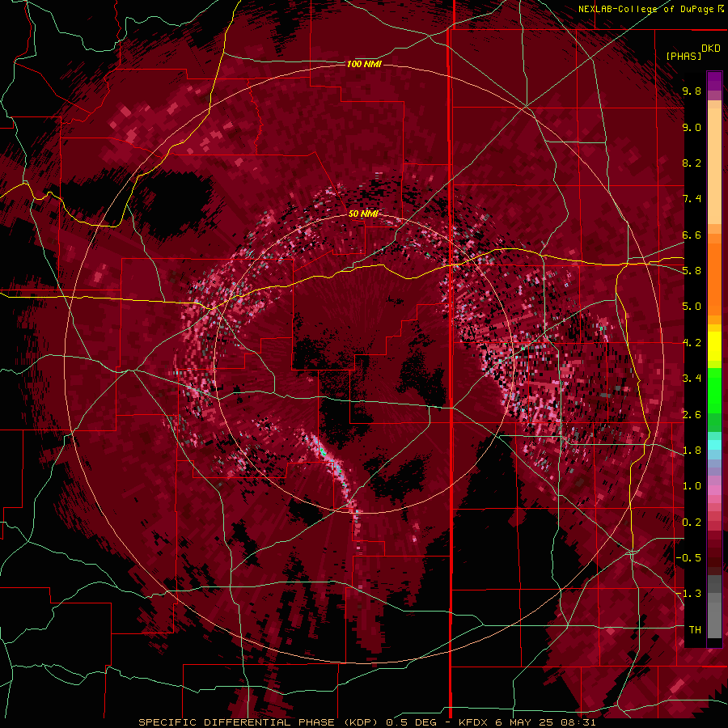Click the 8.2 scale value

click(x=692, y=163)
